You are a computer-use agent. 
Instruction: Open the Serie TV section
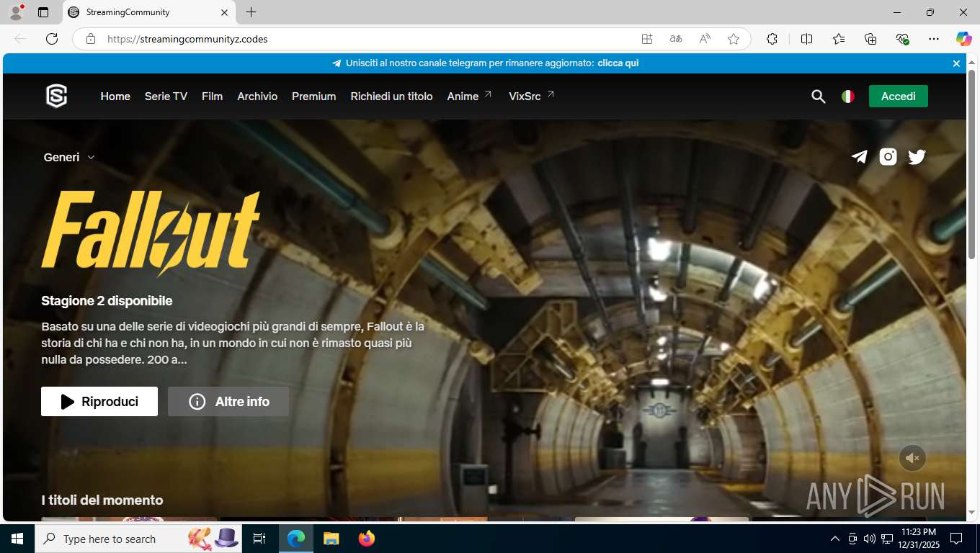point(166,96)
